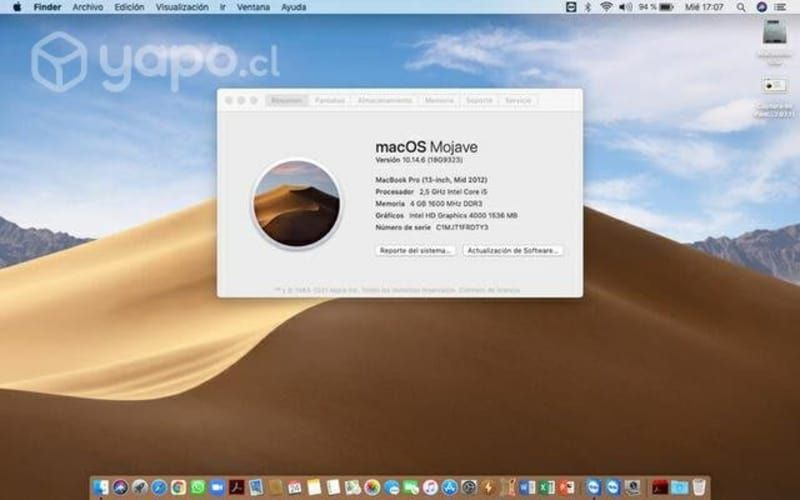Viewport: 800px width, 500px height.
Task: Open the Wi-Fi status menu
Action: [606, 7]
